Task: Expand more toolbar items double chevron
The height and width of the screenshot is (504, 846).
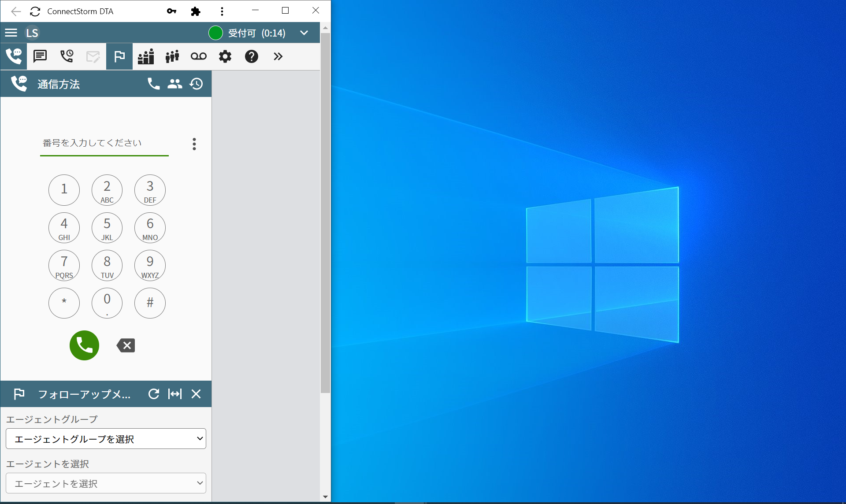Action: pos(278,56)
